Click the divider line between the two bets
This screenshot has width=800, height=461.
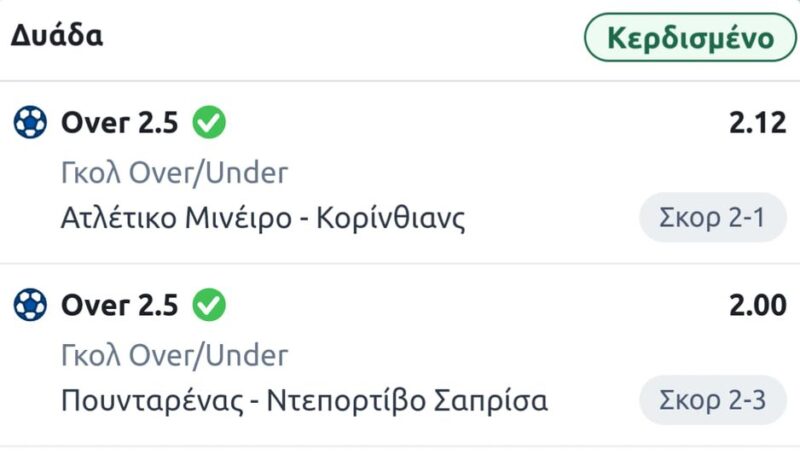(400, 264)
